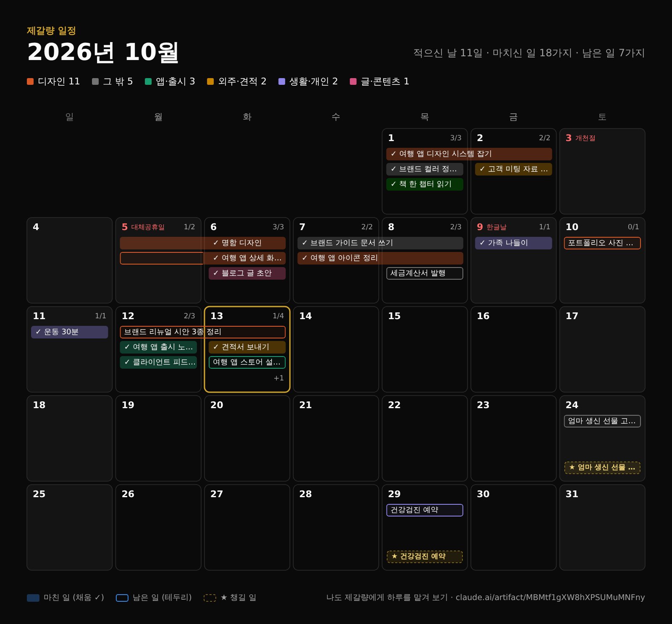Click the starred 건강검진 예약 reminder
This screenshot has width=672, height=624.
[x=425, y=557]
